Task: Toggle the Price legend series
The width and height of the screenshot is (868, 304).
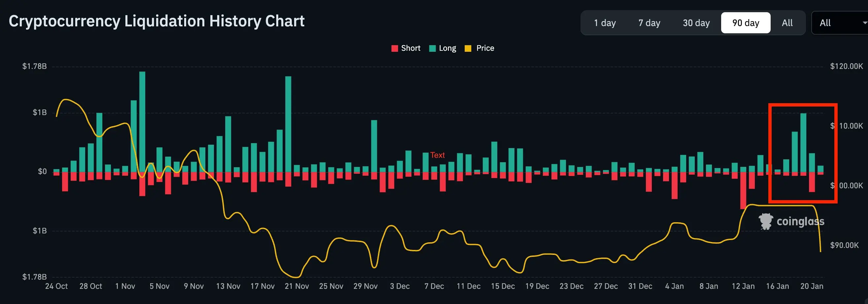Action: tap(479, 48)
